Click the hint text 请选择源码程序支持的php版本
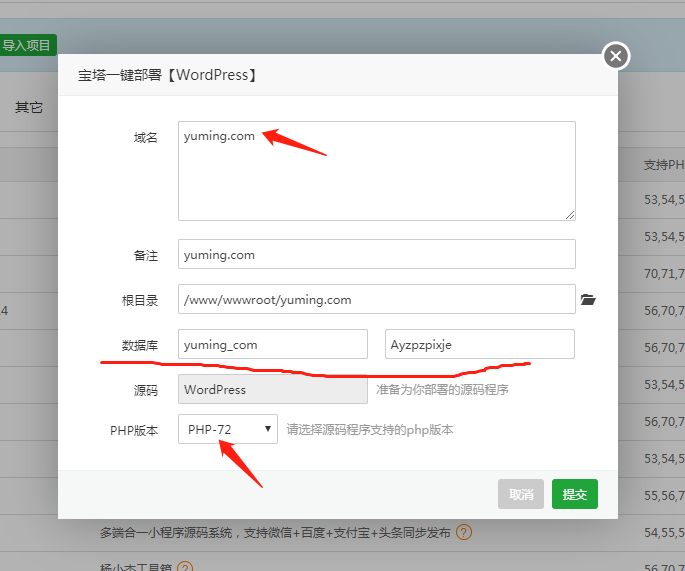The width and height of the screenshot is (685, 571). [370, 430]
